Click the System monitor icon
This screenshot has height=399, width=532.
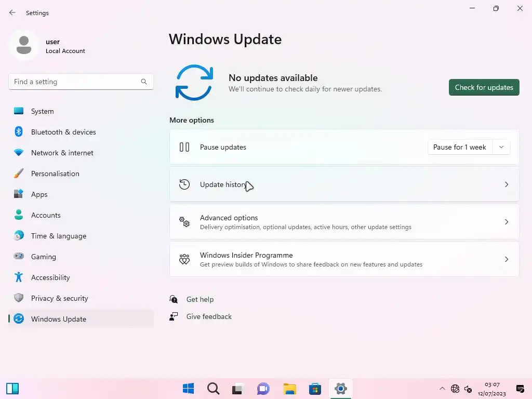click(x=19, y=111)
